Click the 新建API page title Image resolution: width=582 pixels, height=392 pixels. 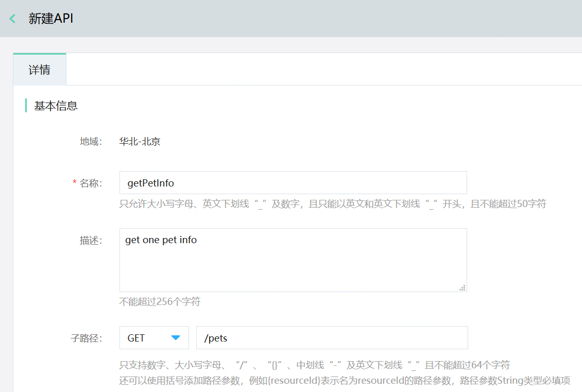click(51, 19)
